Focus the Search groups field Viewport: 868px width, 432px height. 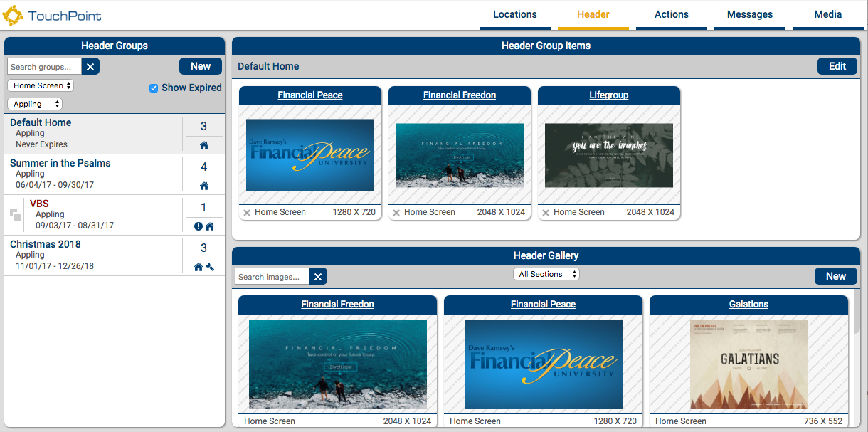click(x=44, y=67)
